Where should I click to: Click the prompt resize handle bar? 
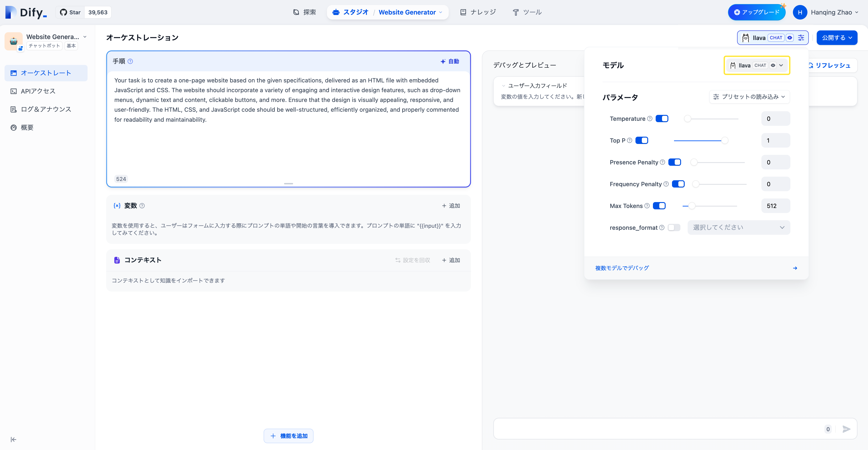(288, 183)
